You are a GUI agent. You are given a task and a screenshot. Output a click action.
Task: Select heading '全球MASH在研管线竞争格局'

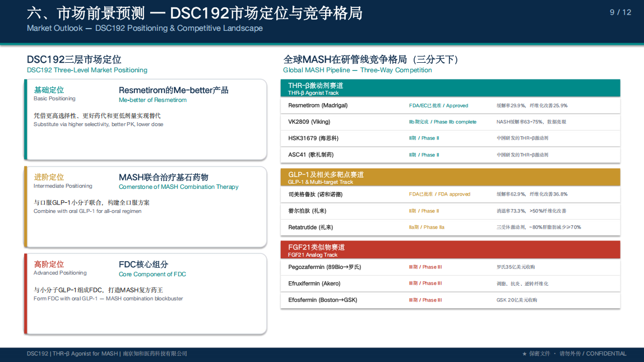coord(345,59)
